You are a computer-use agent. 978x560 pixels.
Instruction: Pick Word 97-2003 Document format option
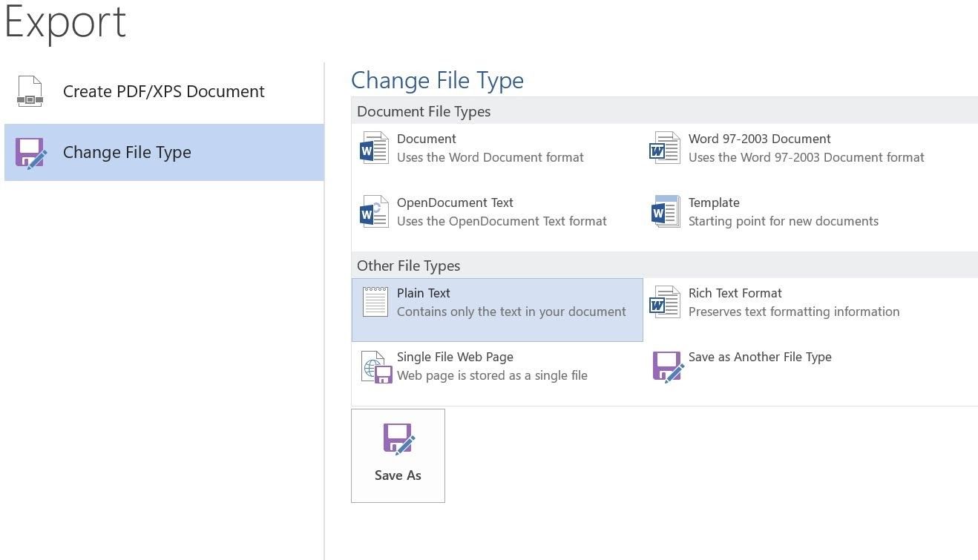(x=759, y=139)
